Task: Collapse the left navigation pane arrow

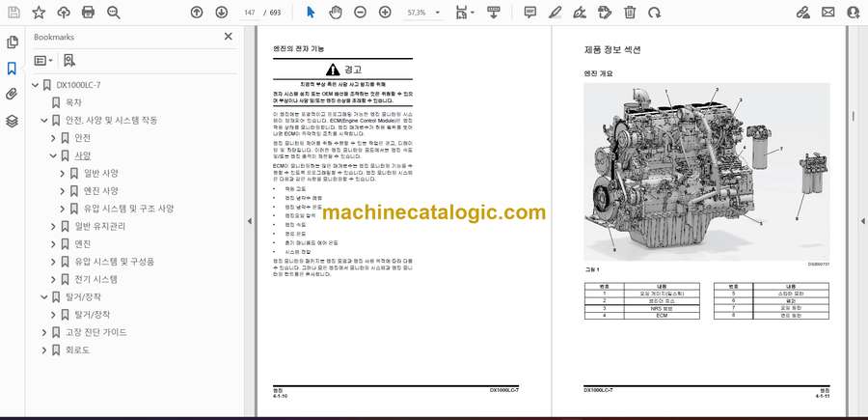Action: tap(249, 220)
